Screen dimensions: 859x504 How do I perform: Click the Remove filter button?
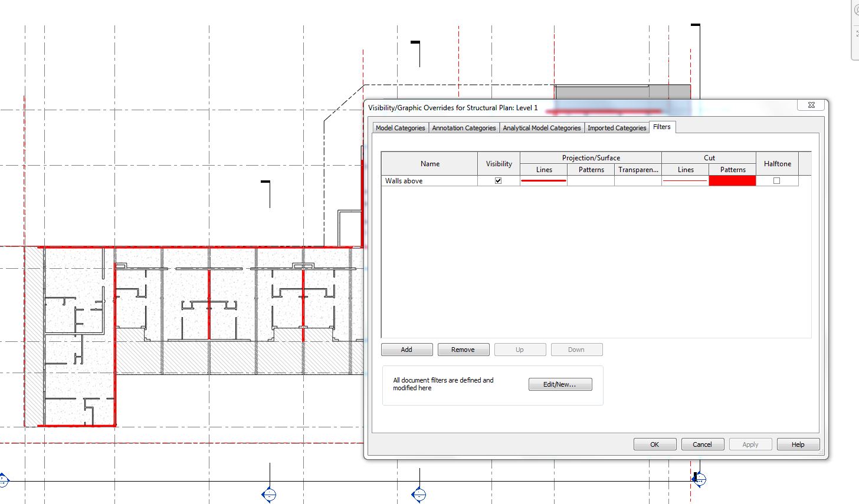pyautogui.click(x=463, y=350)
